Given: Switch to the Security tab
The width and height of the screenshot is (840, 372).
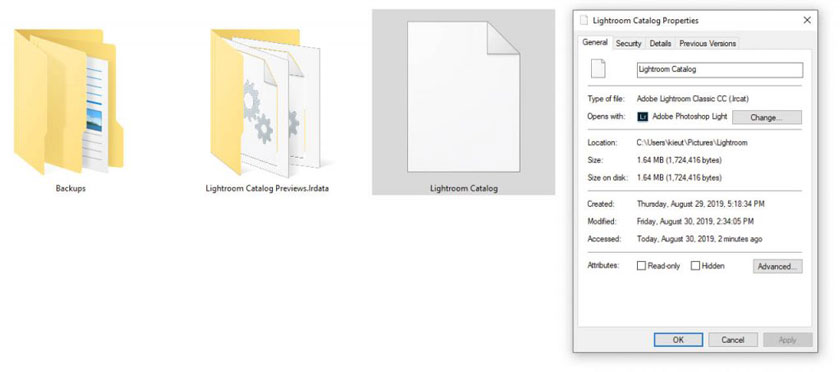Looking at the screenshot, I should coord(628,43).
